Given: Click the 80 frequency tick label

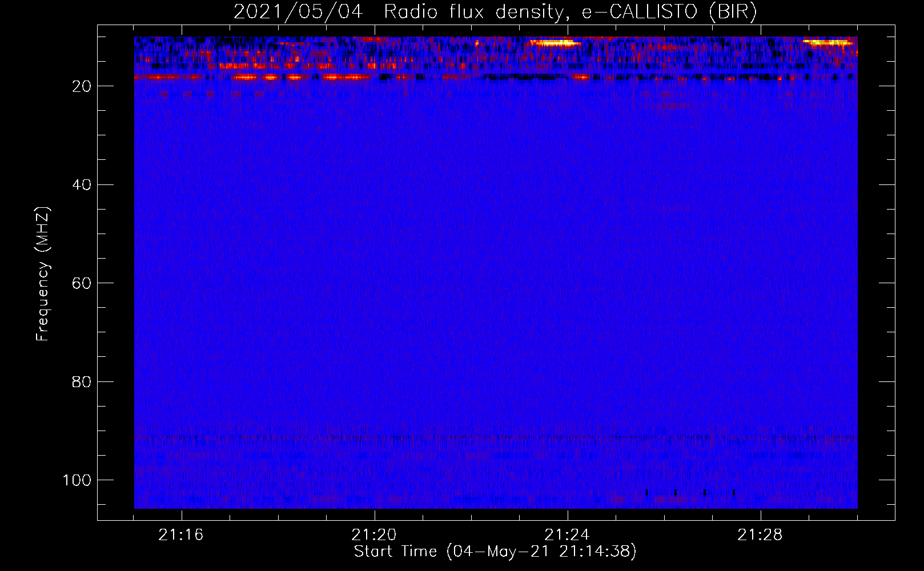Looking at the screenshot, I should (x=82, y=381).
